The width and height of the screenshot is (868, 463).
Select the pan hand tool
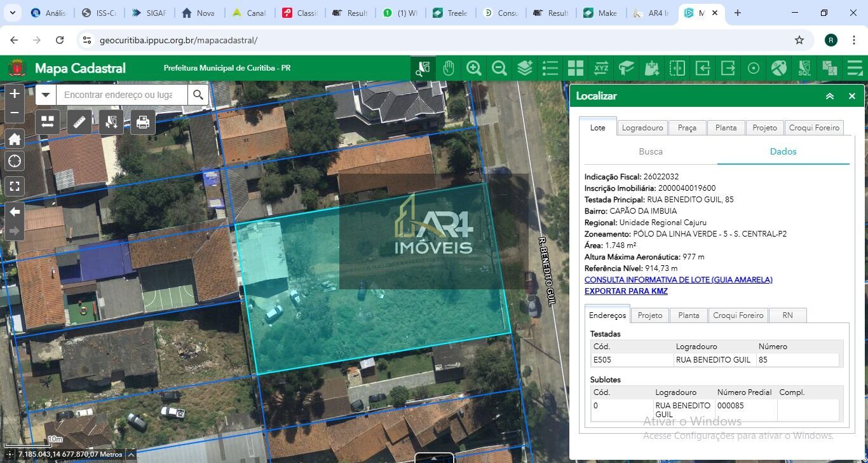tap(449, 68)
